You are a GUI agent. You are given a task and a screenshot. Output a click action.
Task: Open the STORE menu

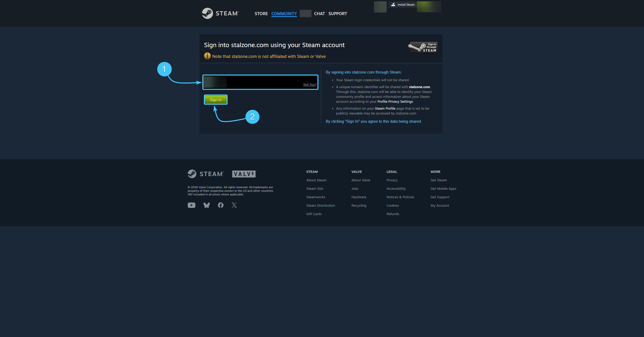(261, 14)
